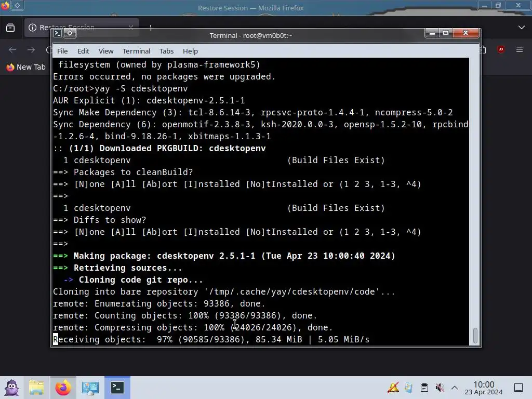Screen dimensions: 532x399
Task: Click the Firefox forward arrow
Action: 31,50
